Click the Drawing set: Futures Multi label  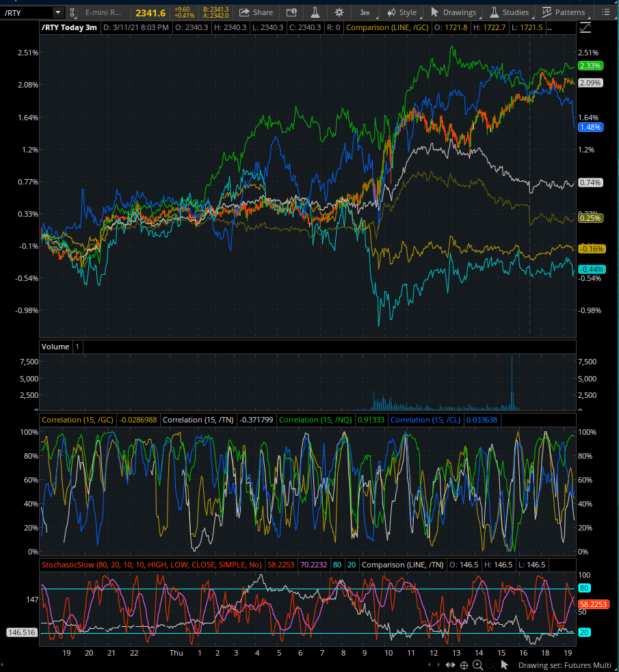click(x=564, y=665)
